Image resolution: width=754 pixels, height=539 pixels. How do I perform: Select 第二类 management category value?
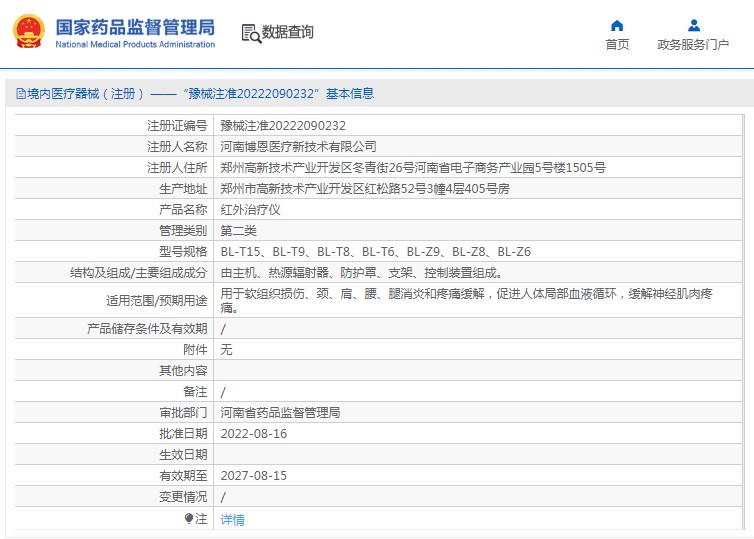click(239, 231)
